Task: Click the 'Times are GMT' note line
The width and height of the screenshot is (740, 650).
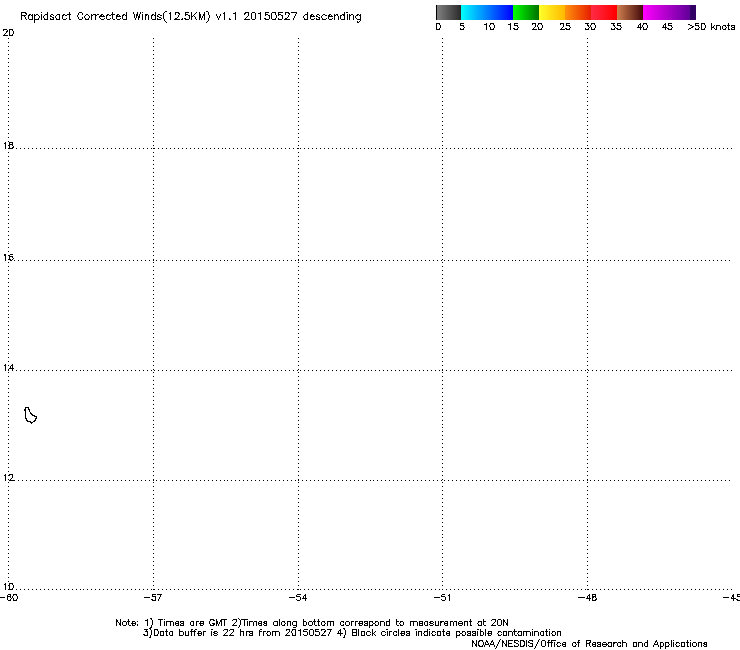Action: 312,623
